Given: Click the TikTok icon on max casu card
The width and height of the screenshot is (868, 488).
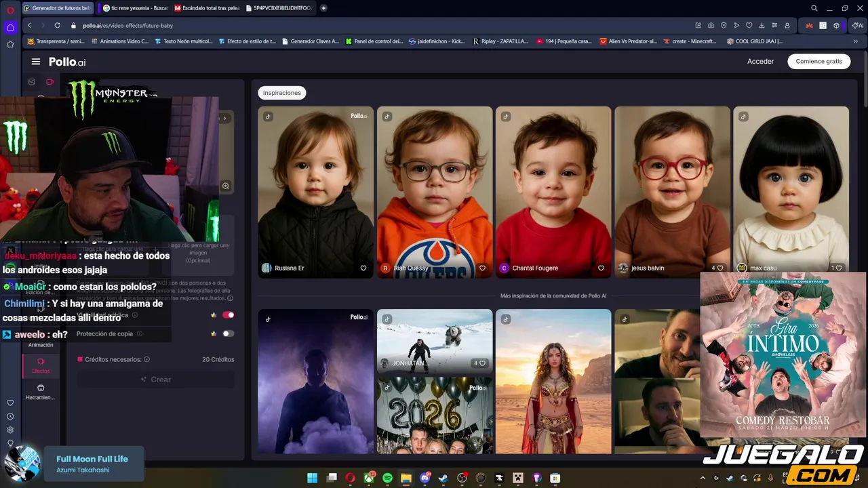Looking at the screenshot, I should click(743, 117).
